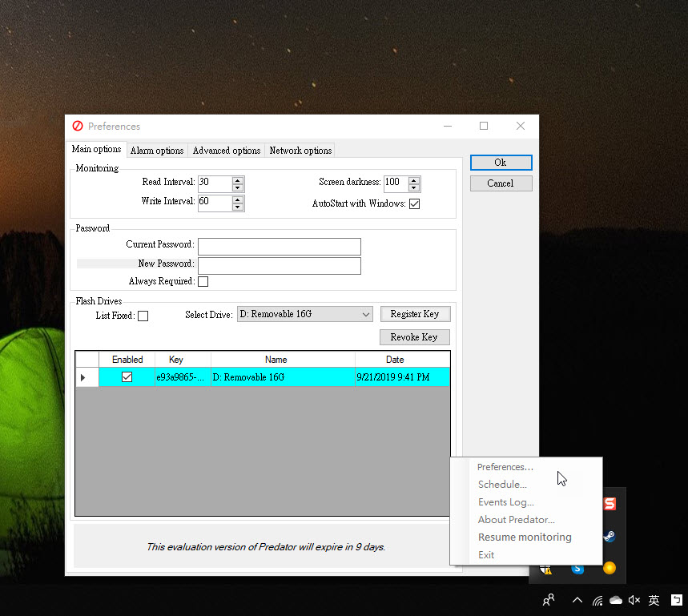Collapse the hidden tray icons chevron
The width and height of the screenshot is (688, 616).
click(x=577, y=600)
